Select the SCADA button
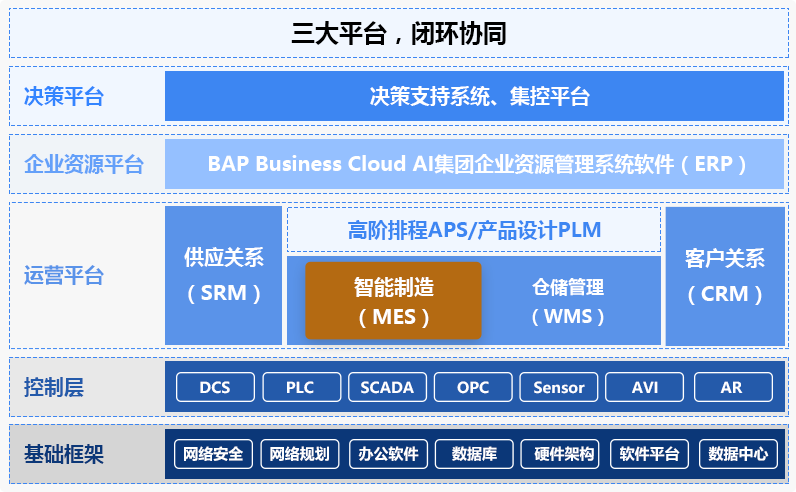Image resolution: width=796 pixels, height=492 pixels. 387,387
